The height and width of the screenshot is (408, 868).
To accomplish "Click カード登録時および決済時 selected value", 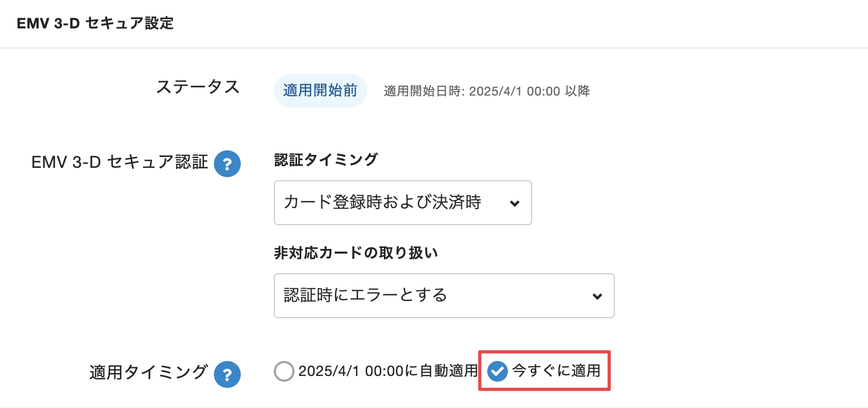I will 382,202.
